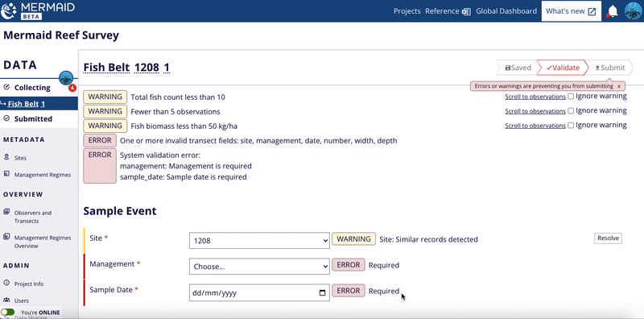Go to Collecting in the sidebar

[x=32, y=88]
